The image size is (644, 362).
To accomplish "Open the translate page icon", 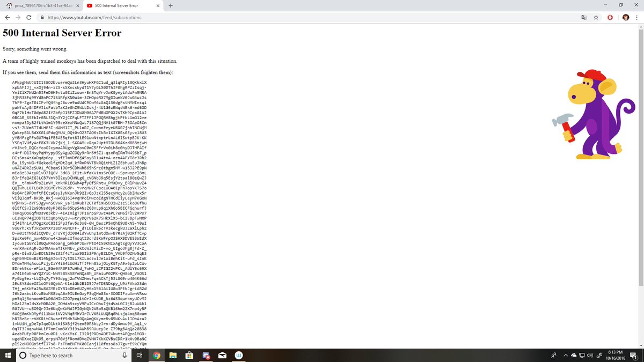I will [584, 17].
